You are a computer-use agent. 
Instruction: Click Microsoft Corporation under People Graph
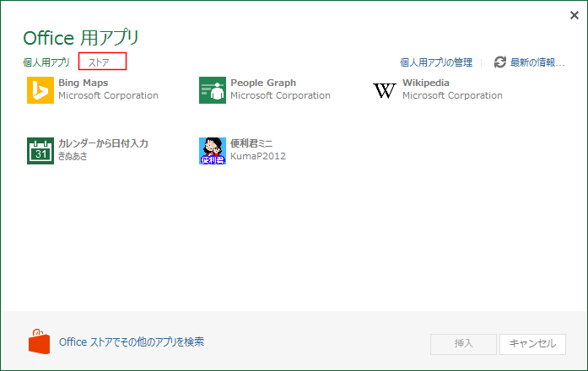coord(280,95)
